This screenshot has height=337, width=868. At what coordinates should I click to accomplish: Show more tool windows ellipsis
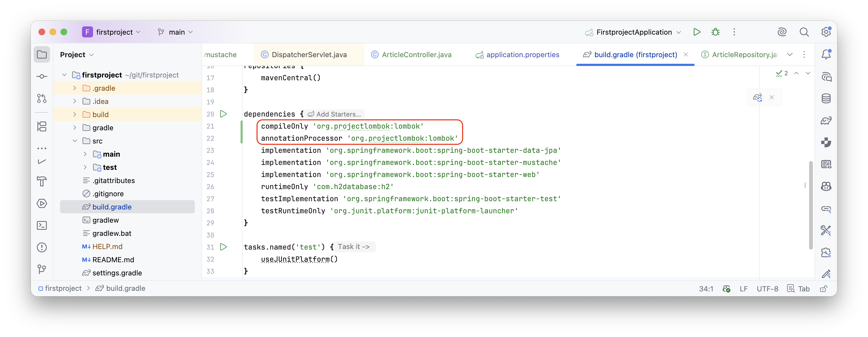(42, 148)
